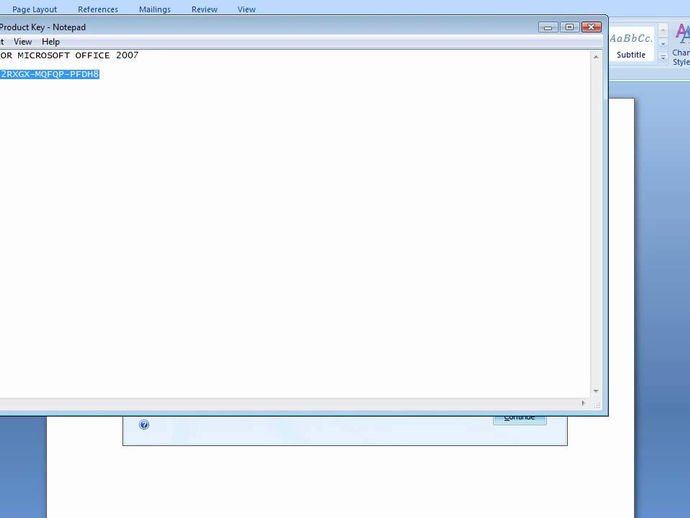
Task: Click the MICROSOFT OFFICE 2007 text line
Action: tap(69, 55)
